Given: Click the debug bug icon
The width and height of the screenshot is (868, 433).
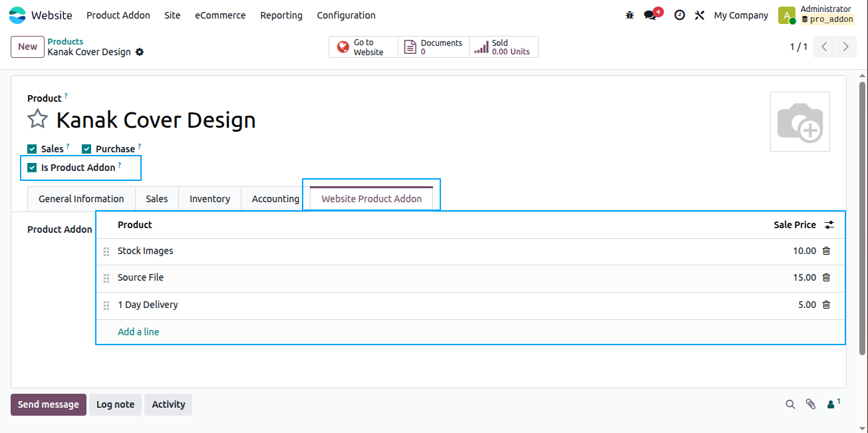Looking at the screenshot, I should (x=630, y=15).
